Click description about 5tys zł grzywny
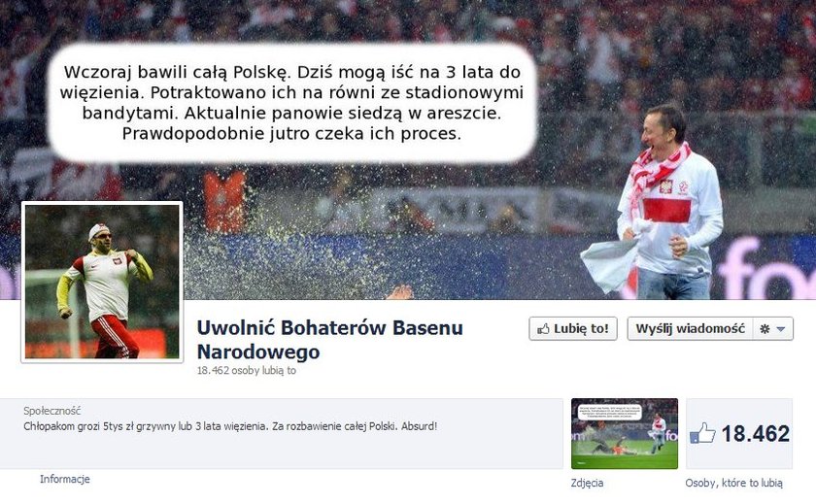 coord(230,426)
